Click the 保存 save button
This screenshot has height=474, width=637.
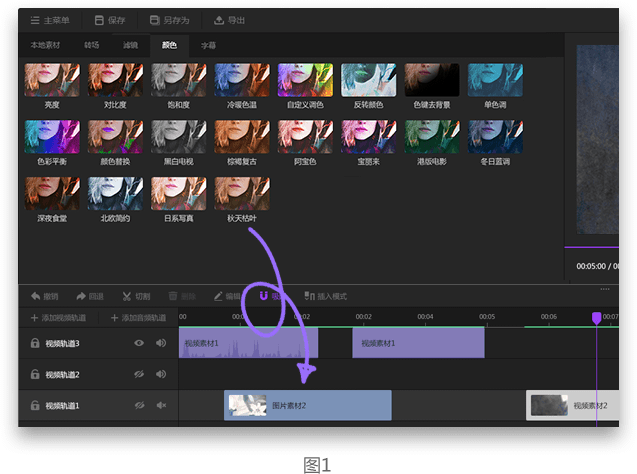pyautogui.click(x=110, y=20)
